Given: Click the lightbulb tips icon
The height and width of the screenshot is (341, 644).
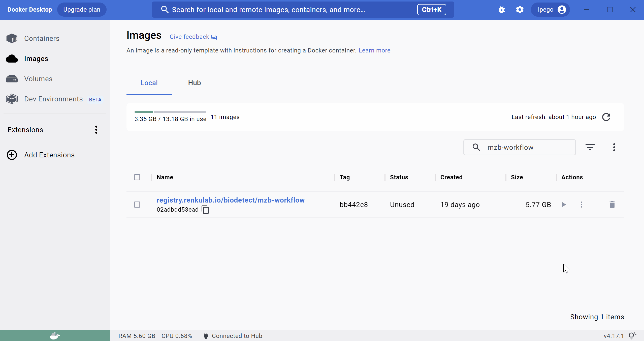Looking at the screenshot, I should tap(632, 336).
